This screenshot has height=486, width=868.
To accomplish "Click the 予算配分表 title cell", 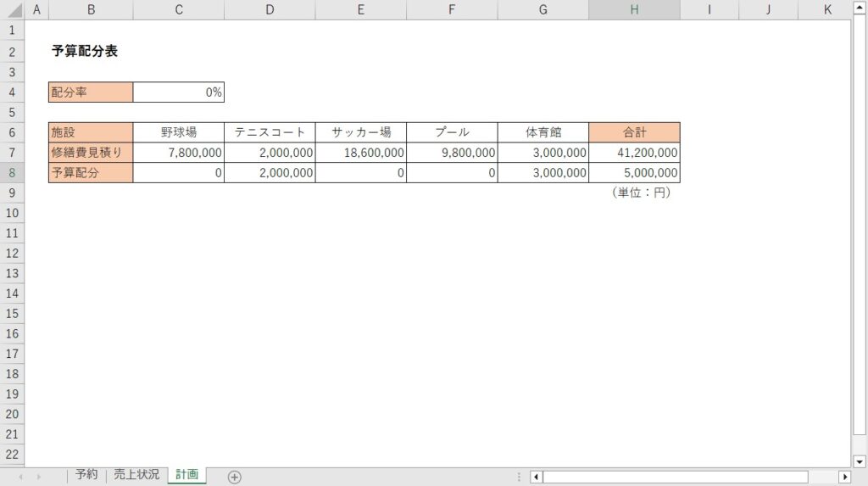I will [x=85, y=51].
